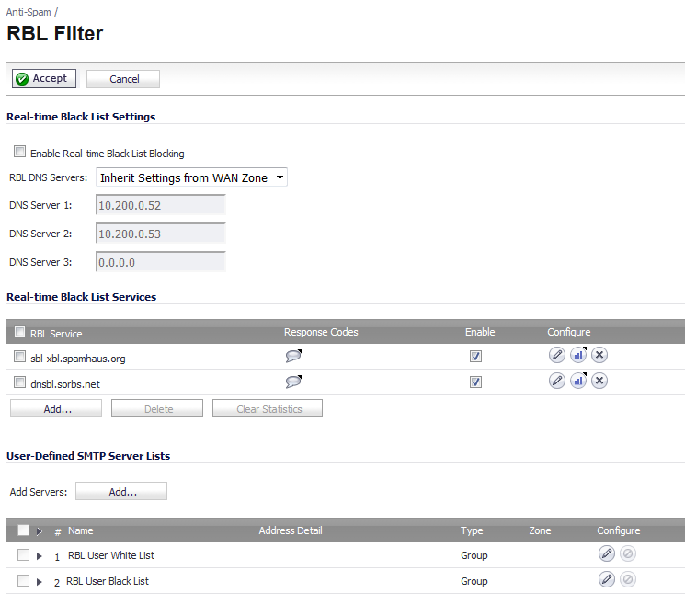685x616 pixels.
Task: Open the RBL DNS Servers dropdown
Action: (191, 177)
